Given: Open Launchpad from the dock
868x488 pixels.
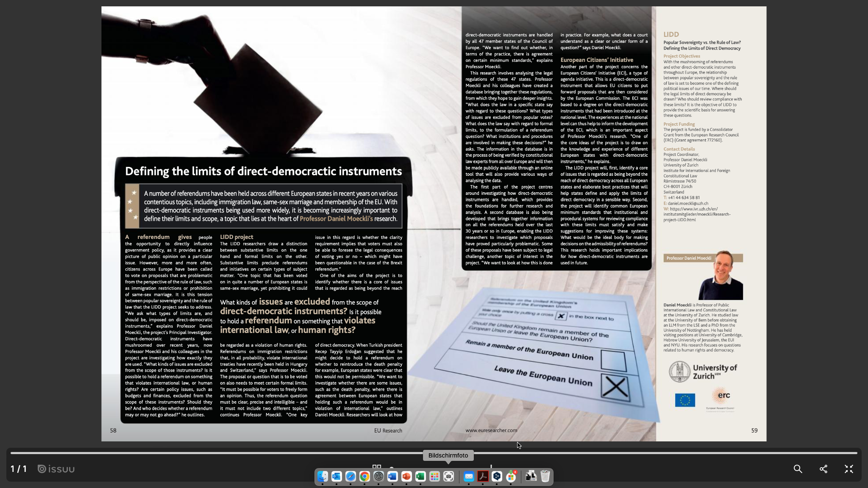Looking at the screenshot, I should 434,477.
